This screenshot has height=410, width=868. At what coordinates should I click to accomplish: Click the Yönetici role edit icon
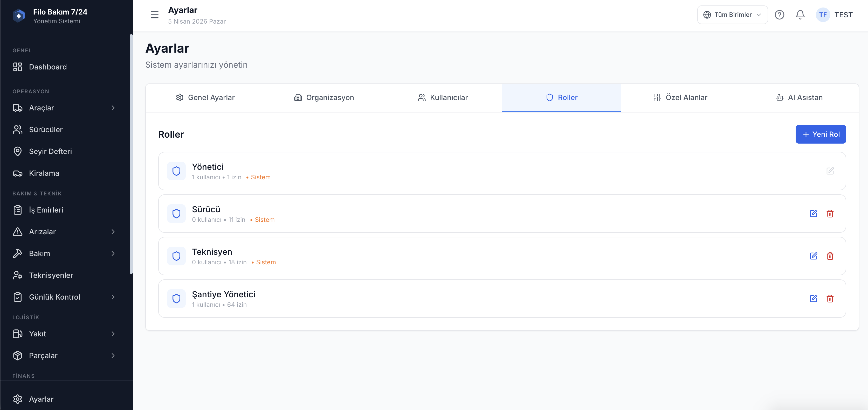tap(830, 171)
